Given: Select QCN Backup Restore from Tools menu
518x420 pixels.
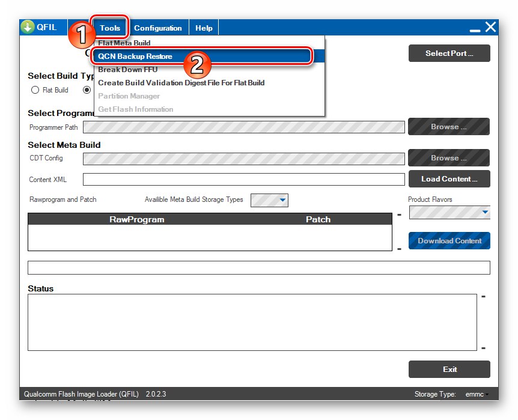Looking at the screenshot, I should pos(210,56).
